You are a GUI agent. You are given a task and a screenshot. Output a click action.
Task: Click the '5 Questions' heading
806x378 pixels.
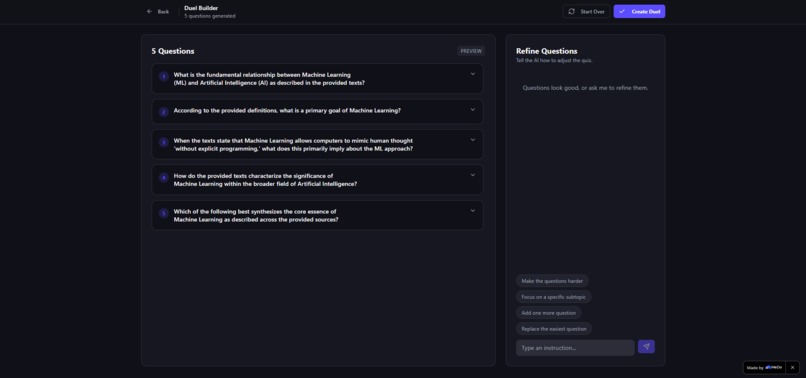(173, 51)
